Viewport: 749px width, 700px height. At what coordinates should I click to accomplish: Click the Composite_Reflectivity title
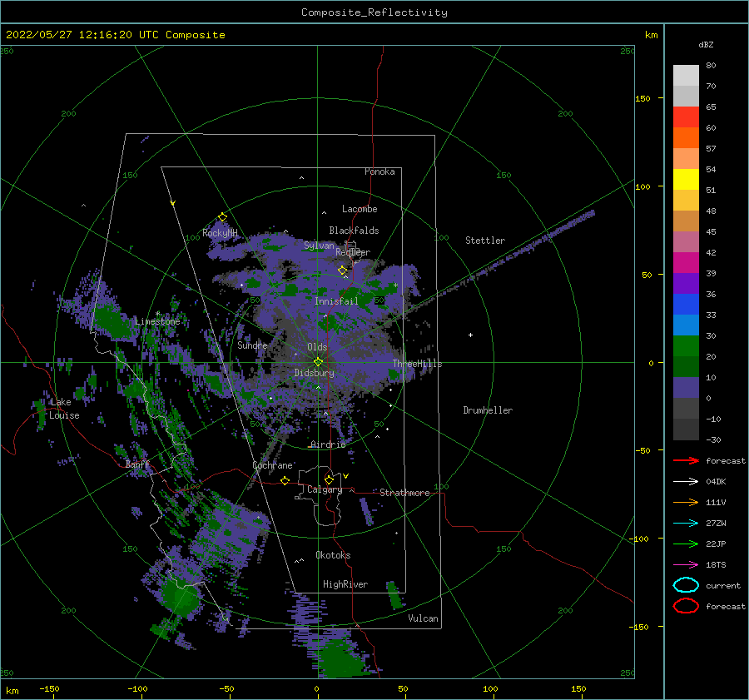374,12
